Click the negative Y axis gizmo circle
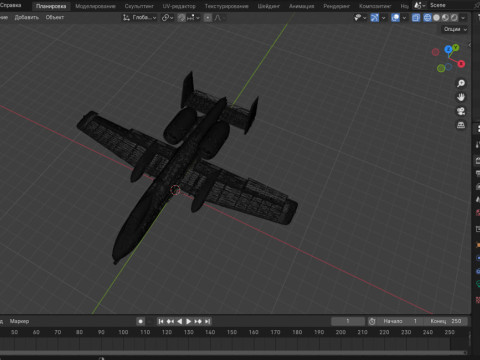Image resolution: width=480 pixels, height=360 pixels. pyautogui.click(x=441, y=68)
